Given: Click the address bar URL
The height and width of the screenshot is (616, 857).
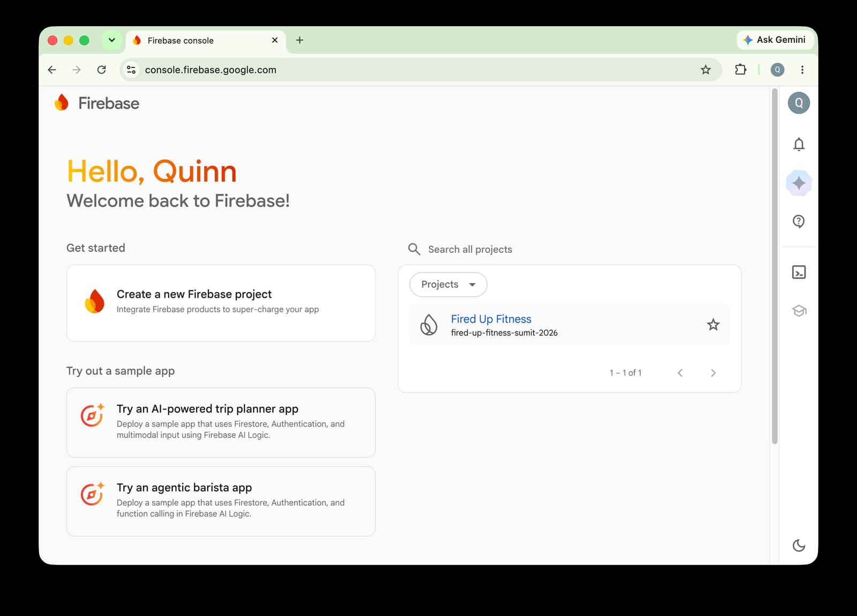Looking at the screenshot, I should (x=211, y=70).
